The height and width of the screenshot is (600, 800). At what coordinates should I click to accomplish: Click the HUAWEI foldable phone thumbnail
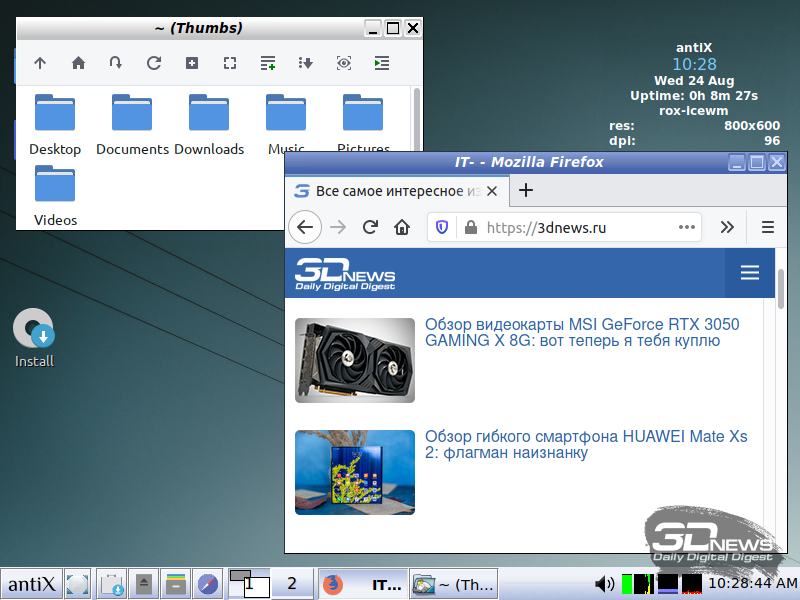click(x=355, y=472)
